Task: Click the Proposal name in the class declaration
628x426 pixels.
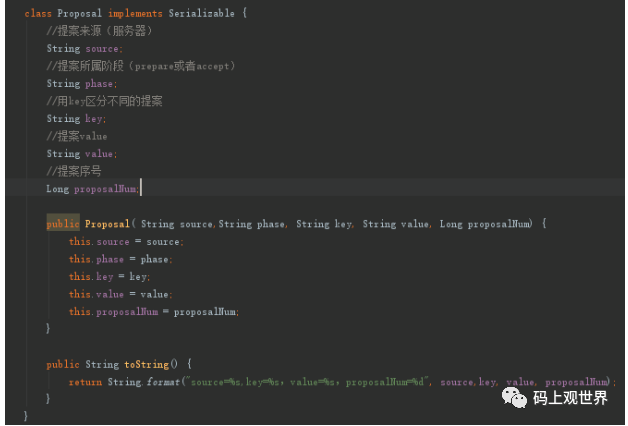Action: [x=79, y=13]
